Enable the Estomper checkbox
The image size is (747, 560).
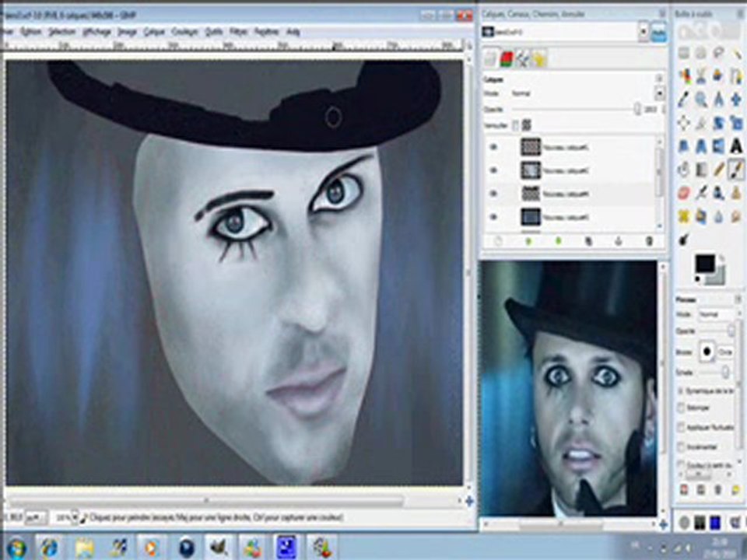click(682, 408)
